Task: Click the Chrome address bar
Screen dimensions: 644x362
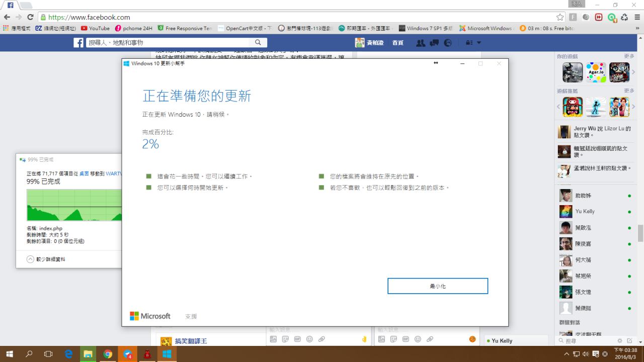Action: point(297,17)
